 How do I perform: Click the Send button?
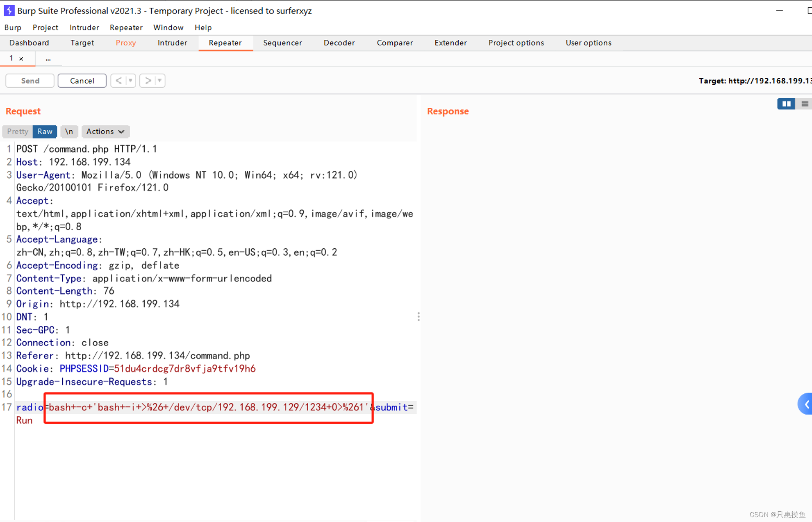[x=30, y=81]
